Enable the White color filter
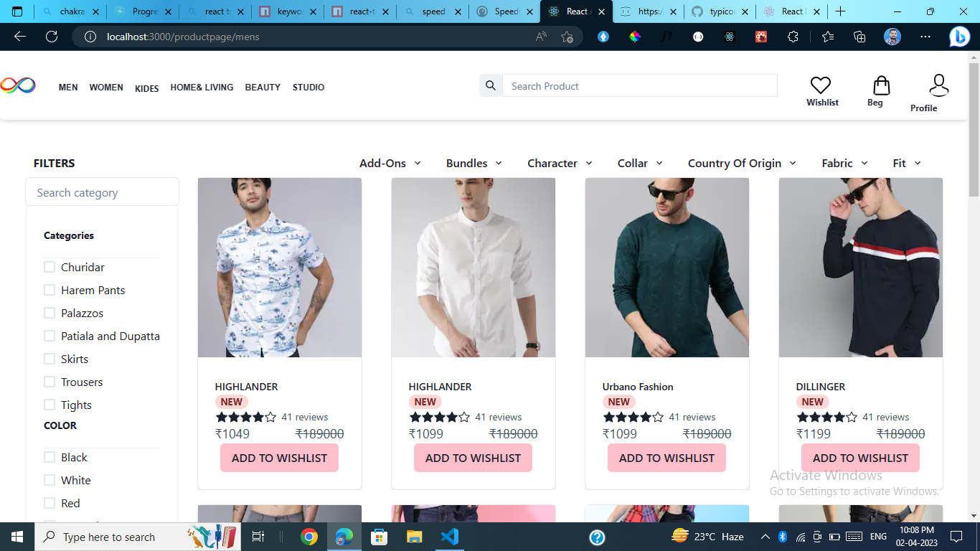The image size is (980, 551). (50, 480)
